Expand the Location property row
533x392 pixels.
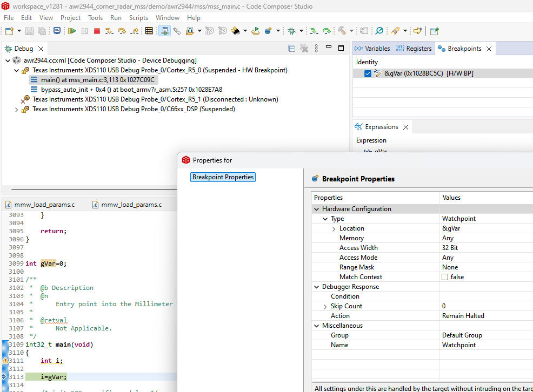click(334, 228)
